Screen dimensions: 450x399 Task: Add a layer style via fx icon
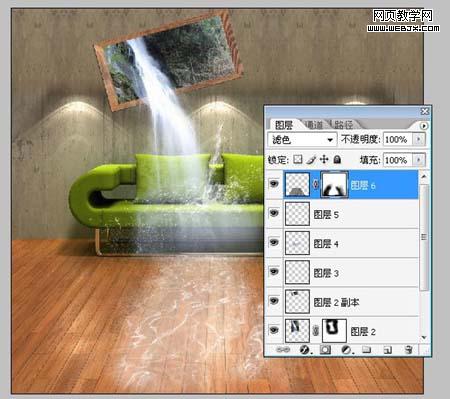(x=305, y=350)
